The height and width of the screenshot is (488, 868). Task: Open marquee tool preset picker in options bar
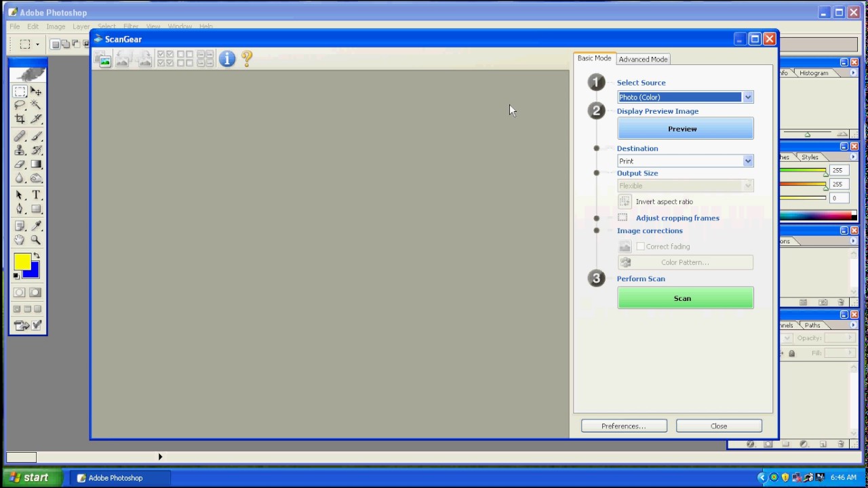pos(37,45)
